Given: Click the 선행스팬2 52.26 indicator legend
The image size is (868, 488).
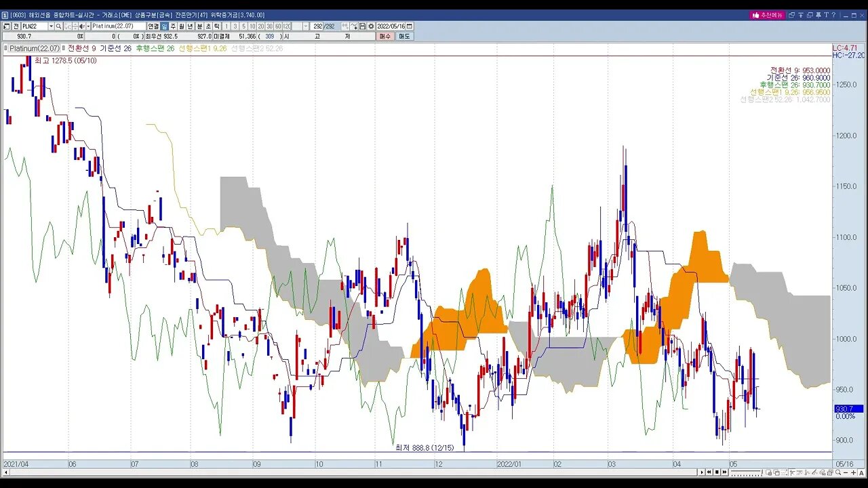Looking at the screenshot, I should pyautogui.click(x=257, y=48).
